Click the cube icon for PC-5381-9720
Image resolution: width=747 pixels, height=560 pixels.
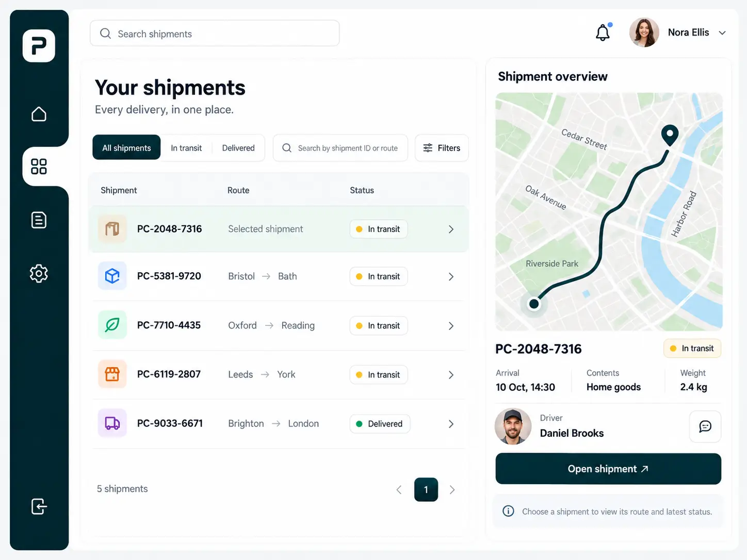pyautogui.click(x=112, y=276)
